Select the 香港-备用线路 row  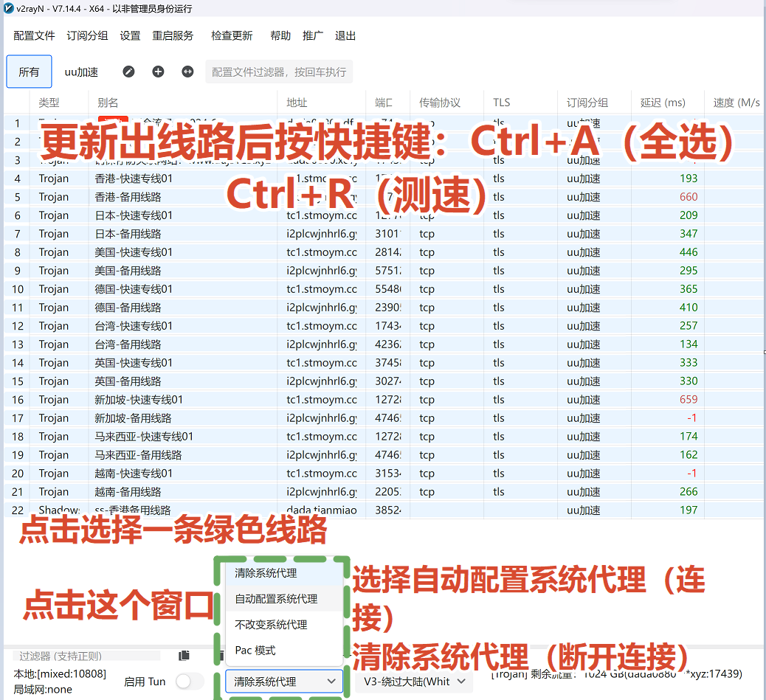pyautogui.click(x=383, y=197)
